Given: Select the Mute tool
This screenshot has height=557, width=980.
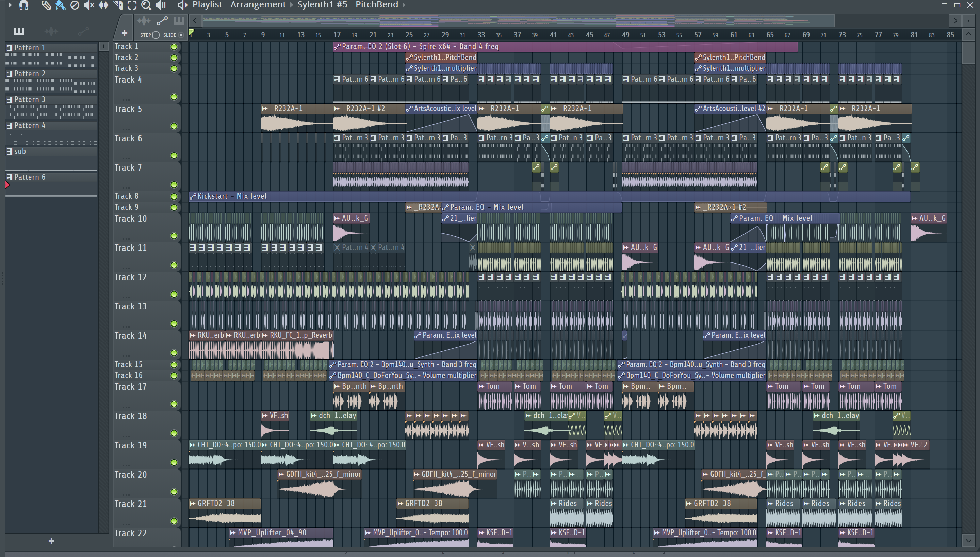Looking at the screenshot, I should click(x=89, y=5).
